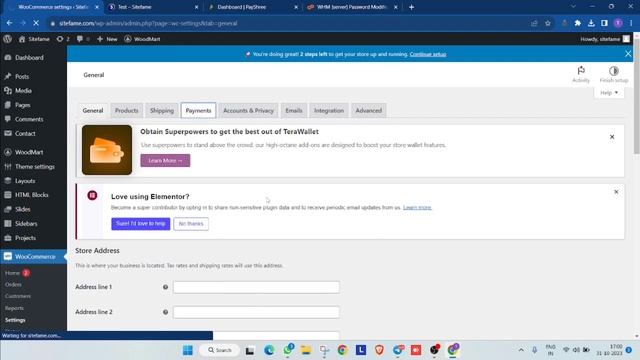Click the TeraWallet Learn More button
This screenshot has width=640, height=360.
(x=165, y=161)
